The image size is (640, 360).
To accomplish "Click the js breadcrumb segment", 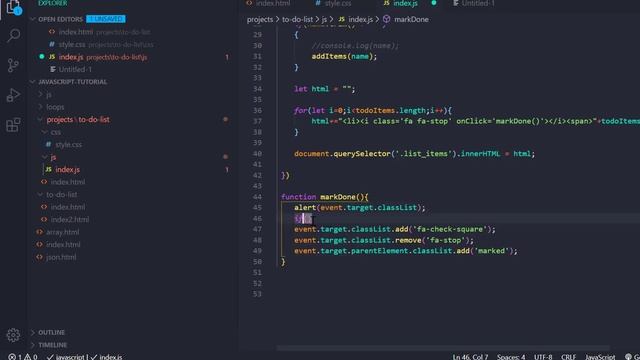I will click(324, 19).
